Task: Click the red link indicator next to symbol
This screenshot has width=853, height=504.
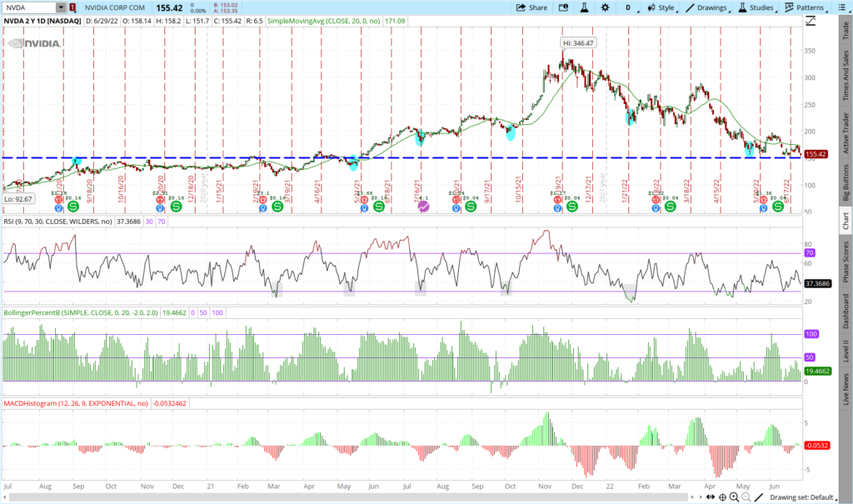Action: [x=72, y=7]
